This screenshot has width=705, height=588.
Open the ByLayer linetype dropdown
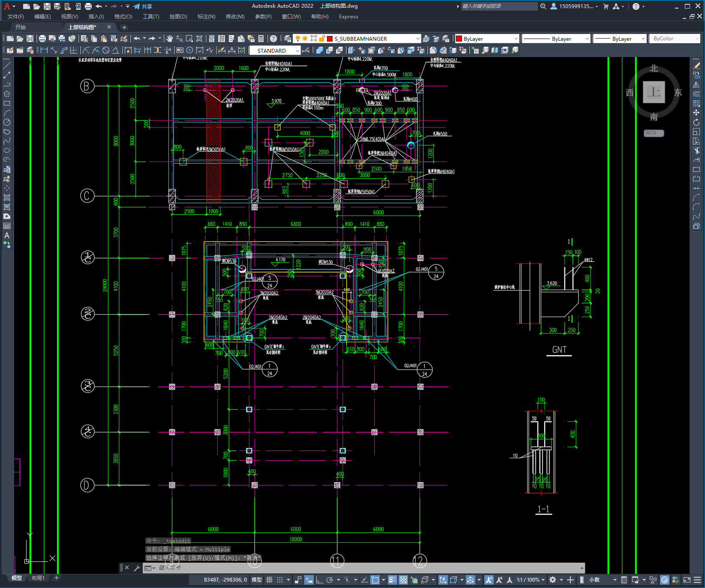click(x=587, y=39)
